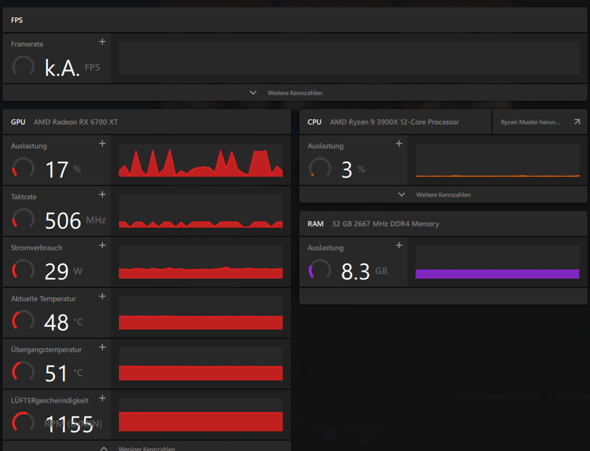
Task: Expand CPU section chevron for more metrics
Action: [x=401, y=194]
